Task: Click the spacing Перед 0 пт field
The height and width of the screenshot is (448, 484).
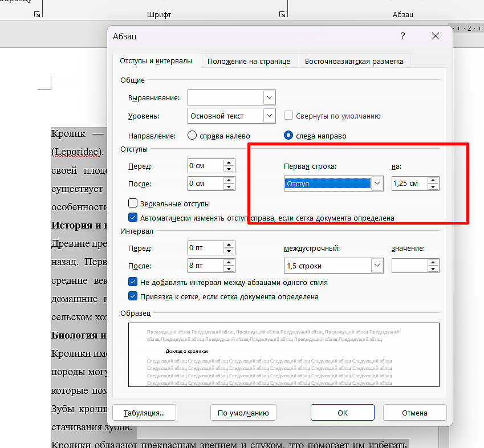Action: 206,248
